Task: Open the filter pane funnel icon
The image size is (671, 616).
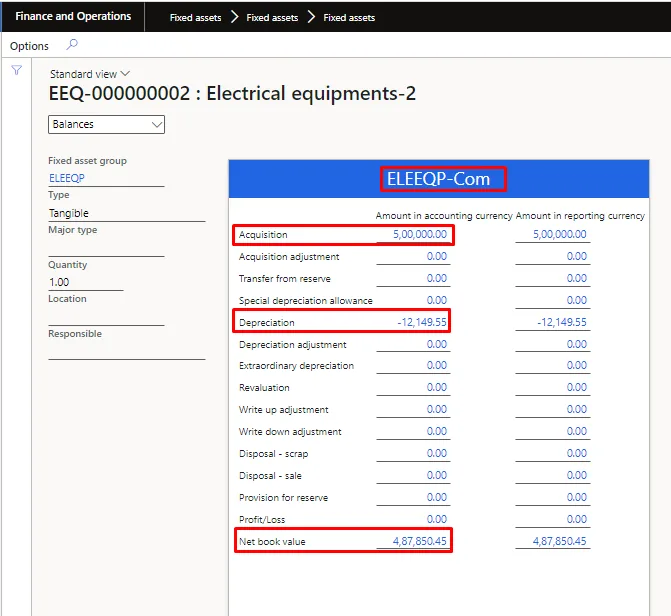Action: point(16,70)
